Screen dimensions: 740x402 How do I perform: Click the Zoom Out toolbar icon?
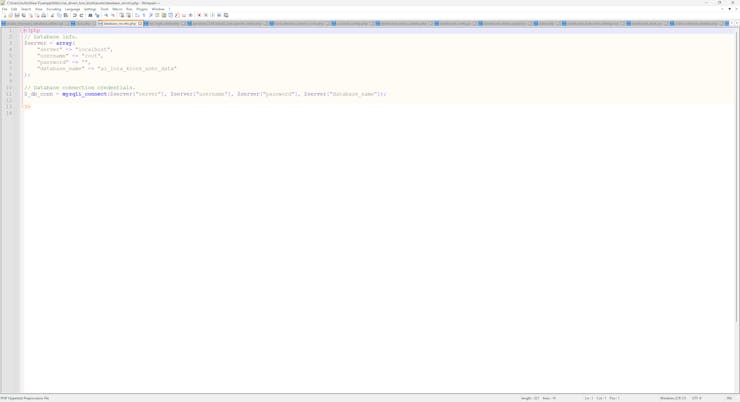coord(113,15)
